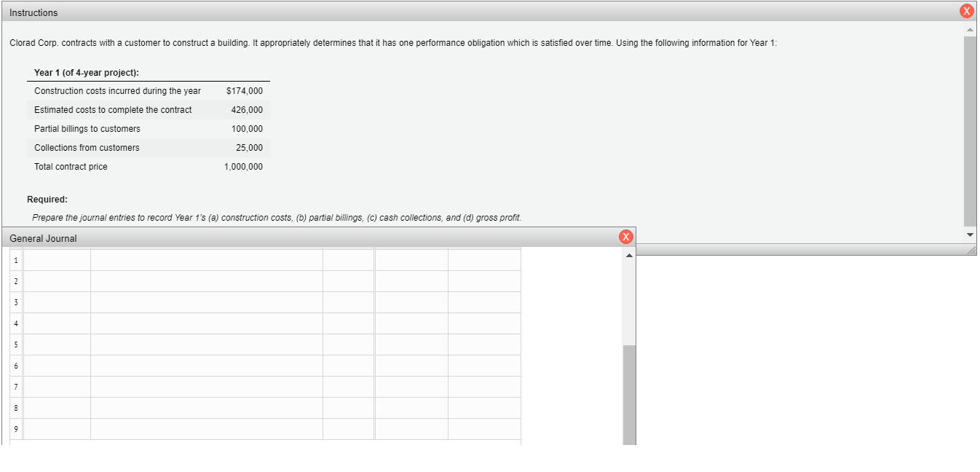
Task: Select journal row 6 credit cell
Action: (485, 366)
